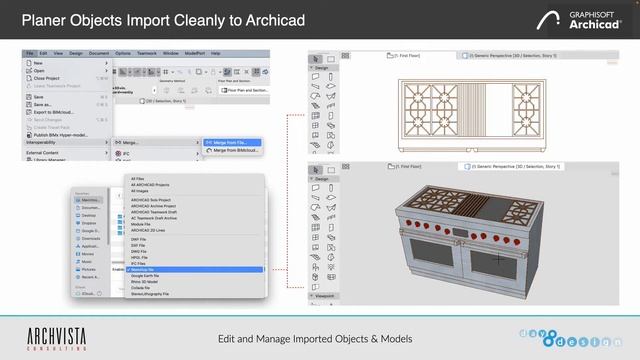Pick the Object chair tool in the 3D pane

315,267
